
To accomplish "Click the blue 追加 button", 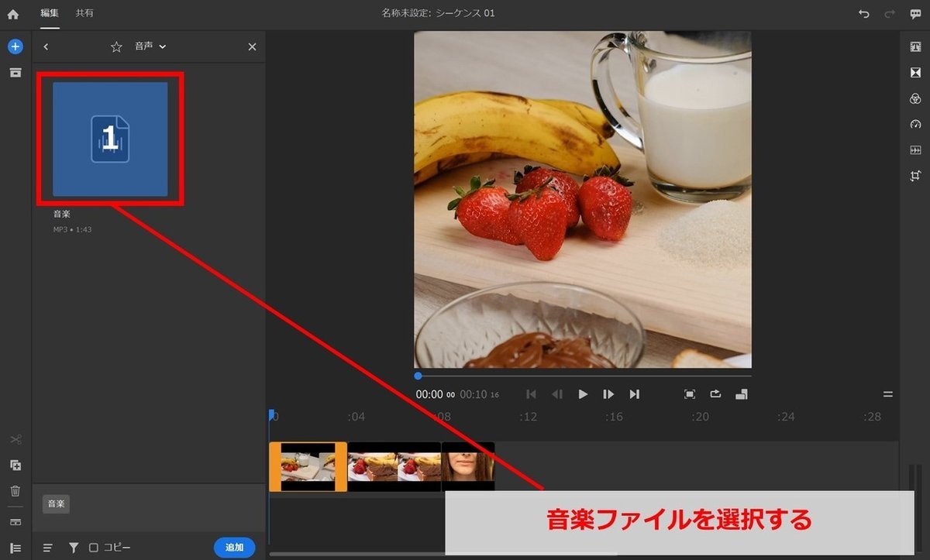I will coord(234,548).
